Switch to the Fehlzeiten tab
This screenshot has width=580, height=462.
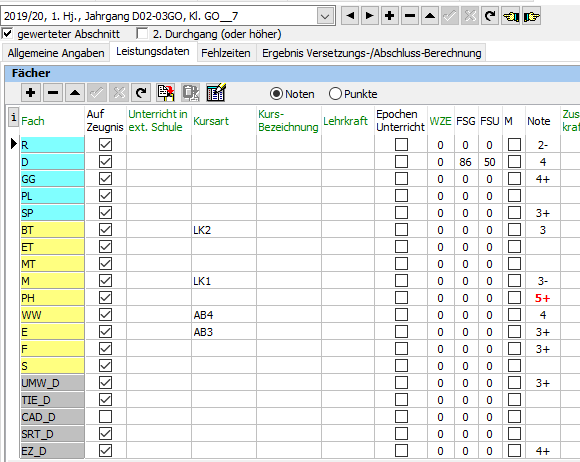(226, 53)
